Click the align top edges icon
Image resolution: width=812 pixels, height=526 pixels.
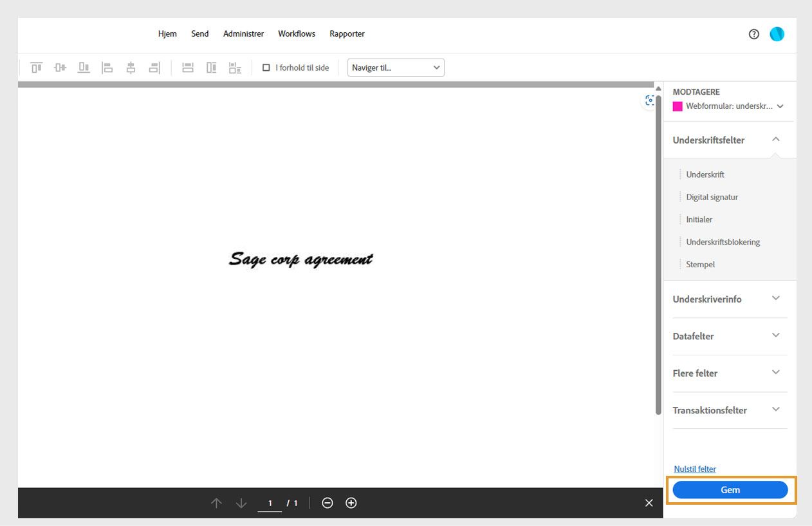tap(37, 68)
